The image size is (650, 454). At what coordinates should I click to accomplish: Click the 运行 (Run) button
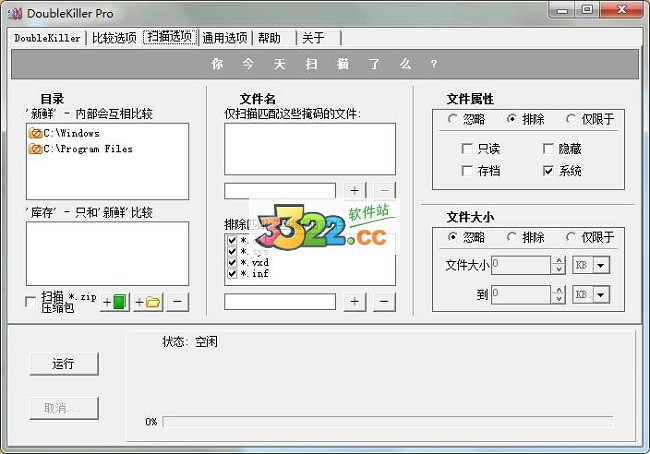click(x=64, y=364)
